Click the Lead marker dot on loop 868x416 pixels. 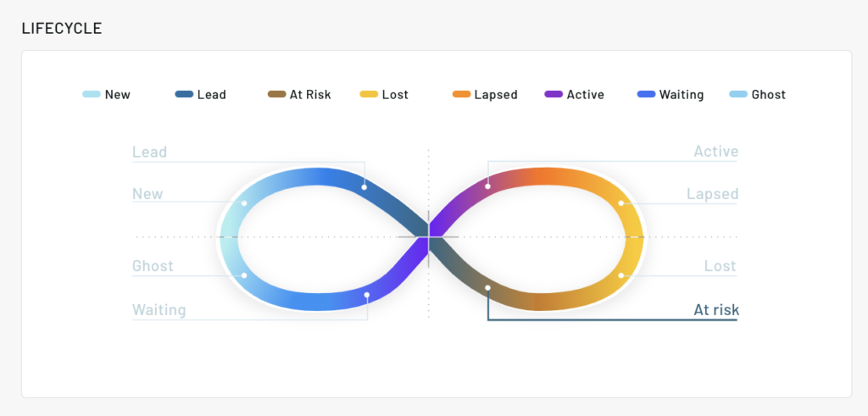click(x=364, y=186)
